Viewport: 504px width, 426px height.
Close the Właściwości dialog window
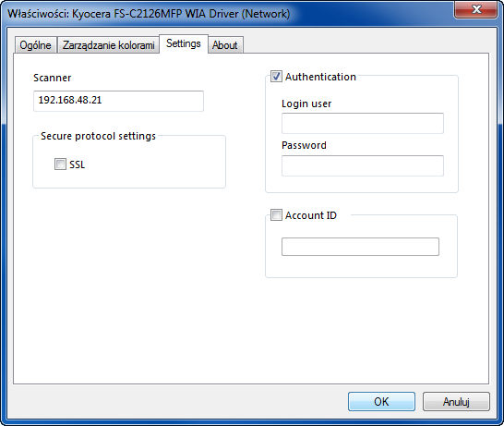coord(476,9)
